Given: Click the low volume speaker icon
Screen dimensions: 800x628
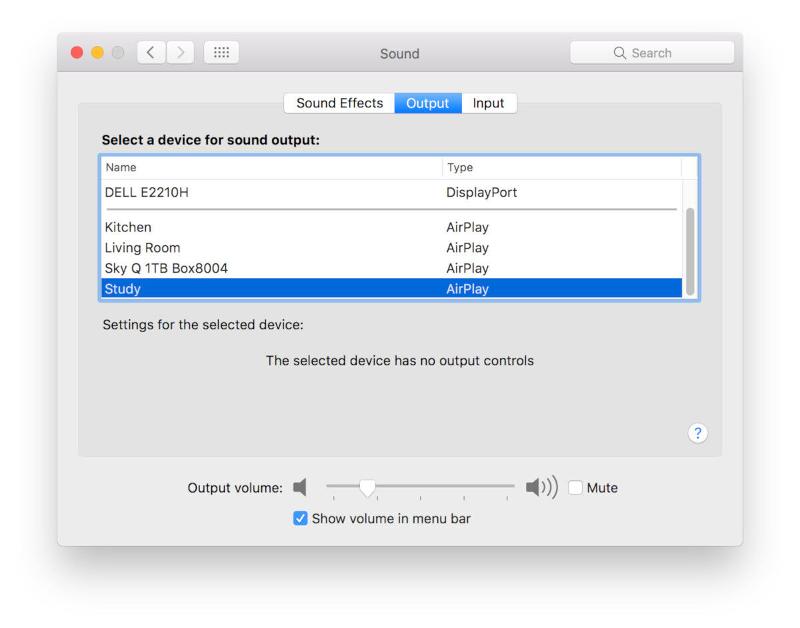Looking at the screenshot, I should click(300, 487).
